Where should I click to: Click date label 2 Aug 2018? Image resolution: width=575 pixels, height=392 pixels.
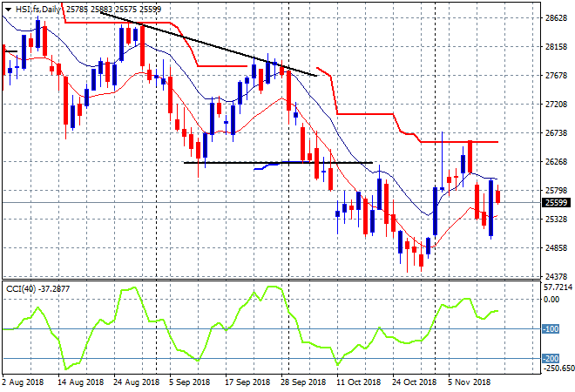23,382
